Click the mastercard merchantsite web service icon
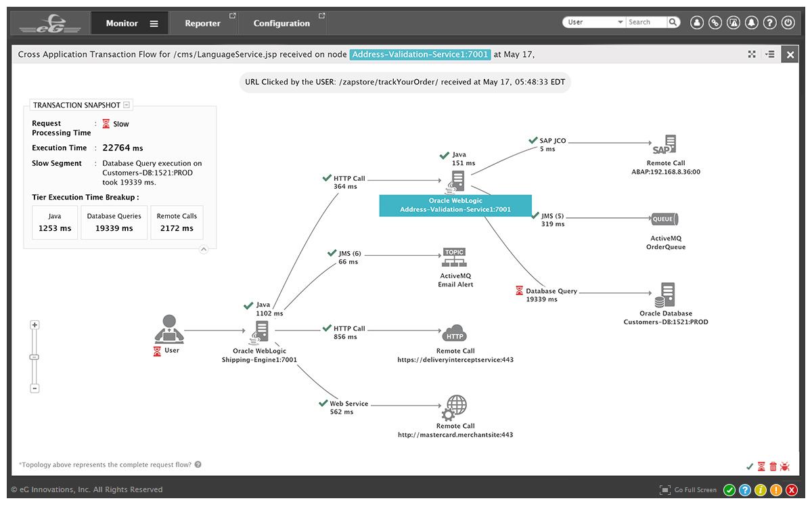The image size is (812, 505). tap(454, 409)
